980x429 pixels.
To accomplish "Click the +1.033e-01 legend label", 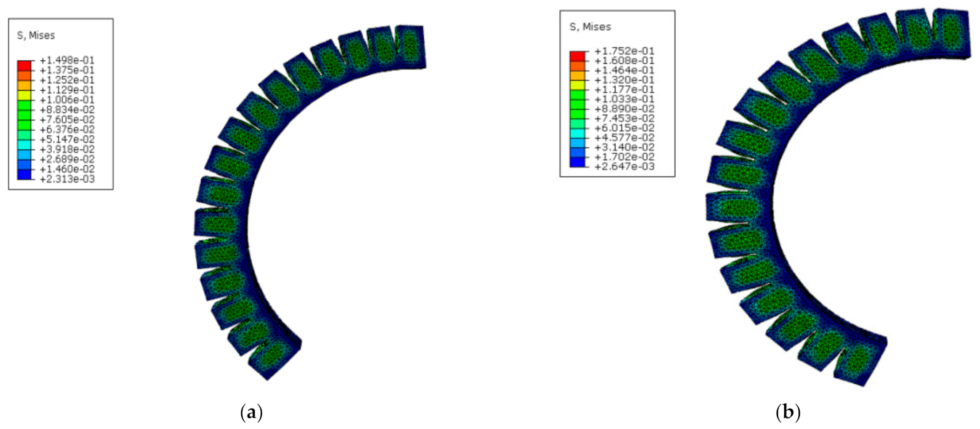I will click(x=624, y=99).
